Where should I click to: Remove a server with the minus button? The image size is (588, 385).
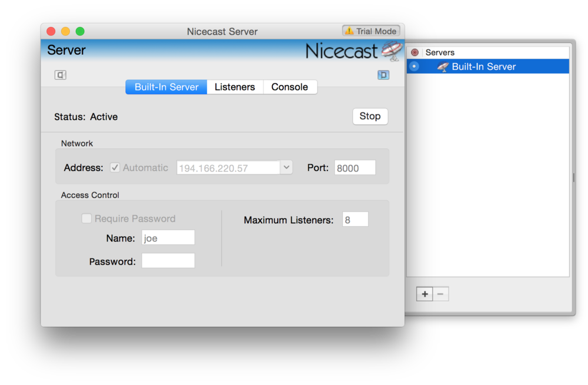[x=440, y=293]
